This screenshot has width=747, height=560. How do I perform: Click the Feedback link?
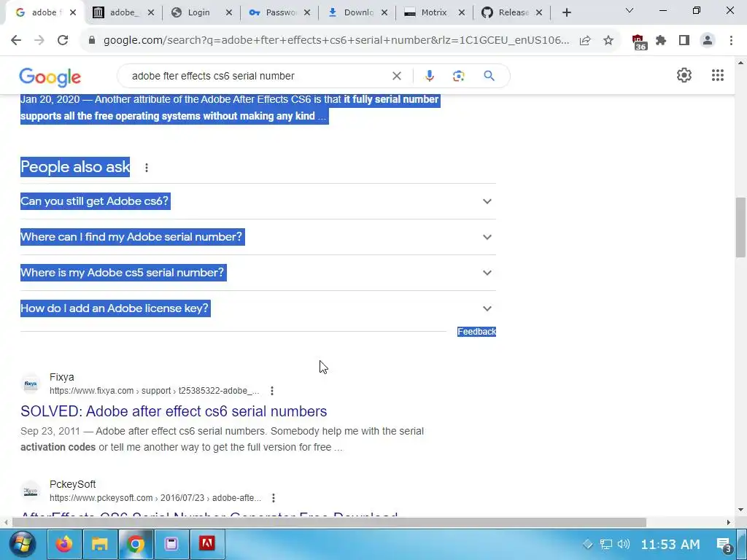click(476, 332)
